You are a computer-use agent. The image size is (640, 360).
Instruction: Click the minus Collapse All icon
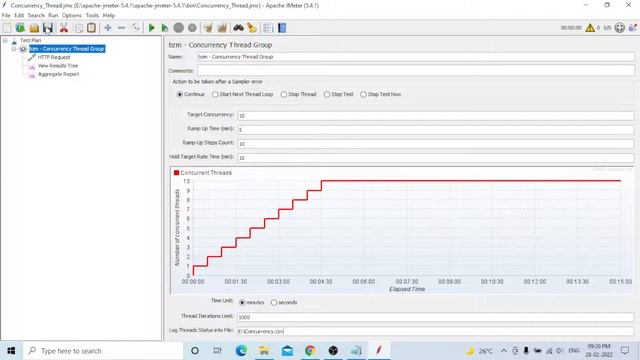pos(121,28)
